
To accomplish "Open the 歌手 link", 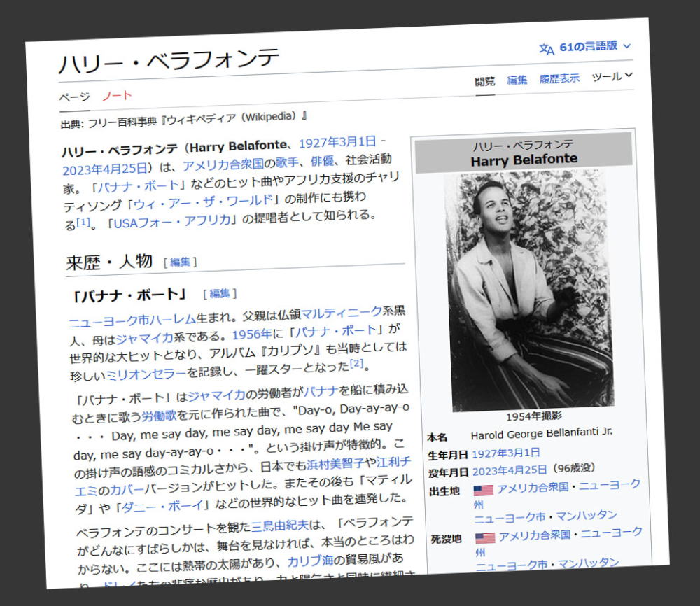I will 287,162.
